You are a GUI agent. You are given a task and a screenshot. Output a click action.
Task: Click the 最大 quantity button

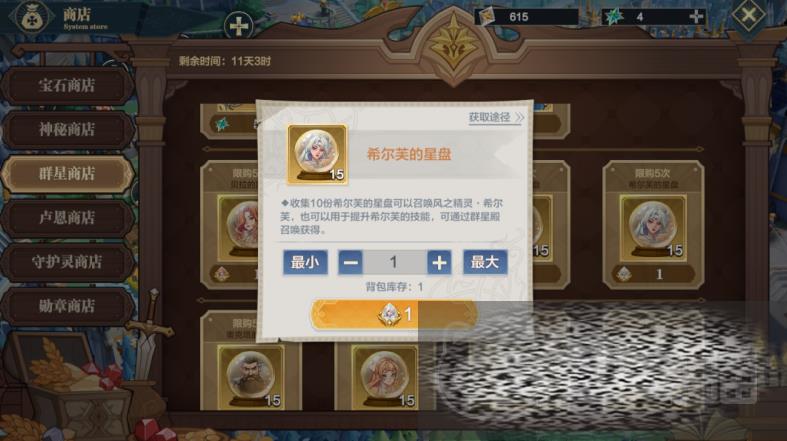click(x=485, y=262)
